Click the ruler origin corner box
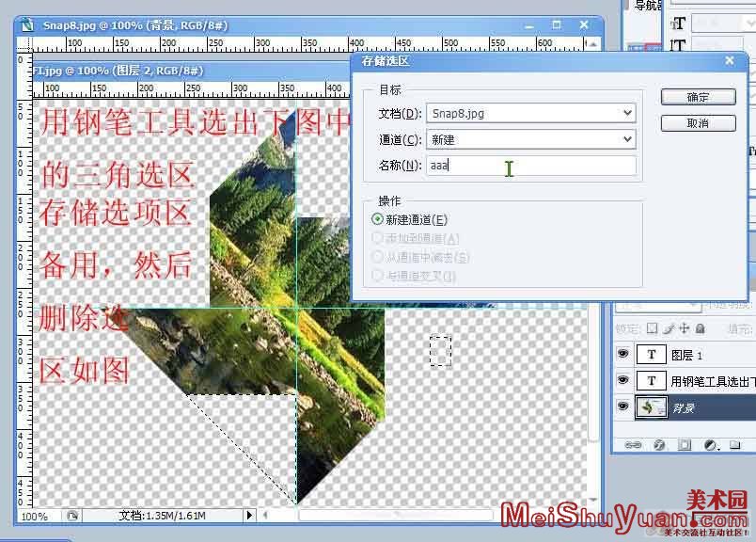Image resolution: width=756 pixels, height=542 pixels. 24,44
